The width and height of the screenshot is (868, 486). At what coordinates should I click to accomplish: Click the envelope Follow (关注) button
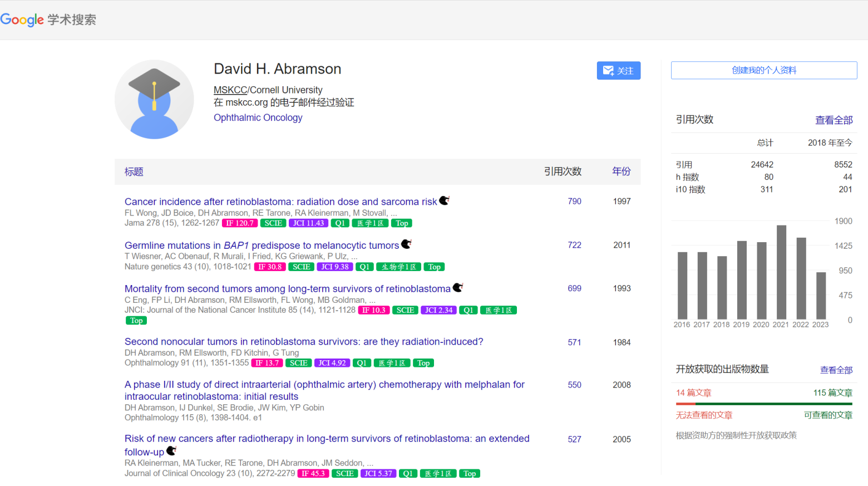pyautogui.click(x=618, y=71)
